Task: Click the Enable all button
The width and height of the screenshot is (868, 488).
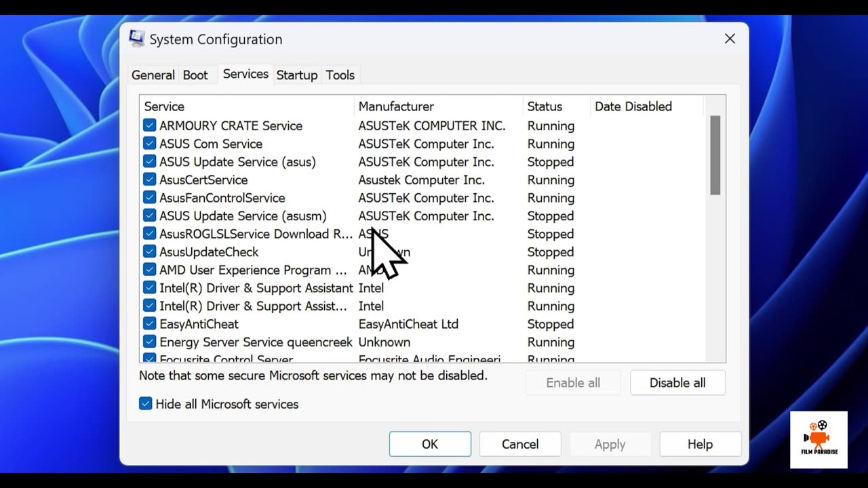Action: tap(573, 383)
